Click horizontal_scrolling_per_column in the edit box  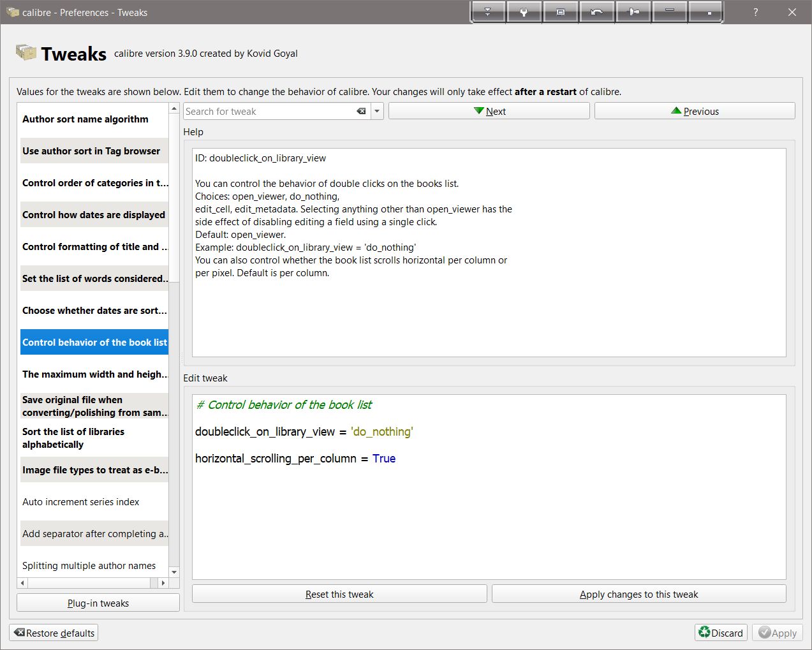(276, 459)
